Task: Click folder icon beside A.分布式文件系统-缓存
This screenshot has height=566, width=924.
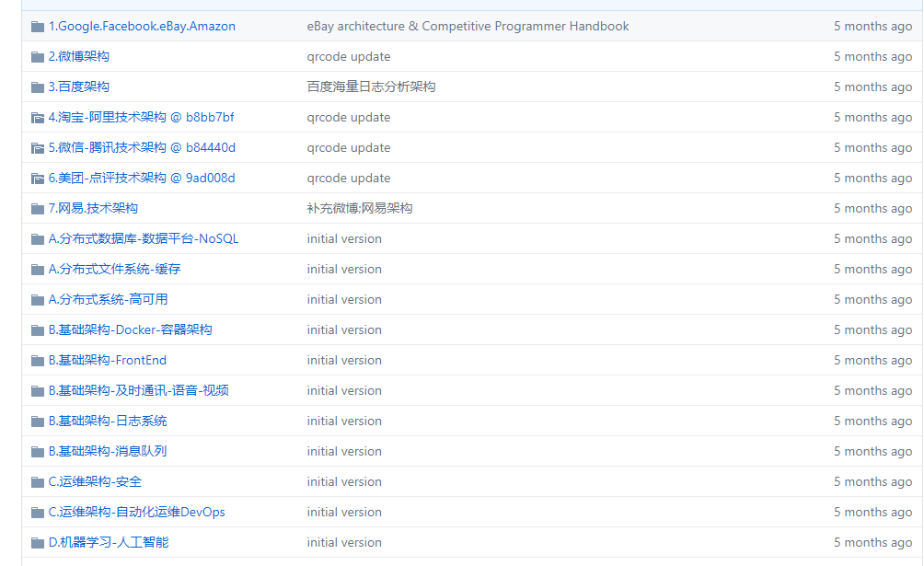Action: pyautogui.click(x=38, y=270)
